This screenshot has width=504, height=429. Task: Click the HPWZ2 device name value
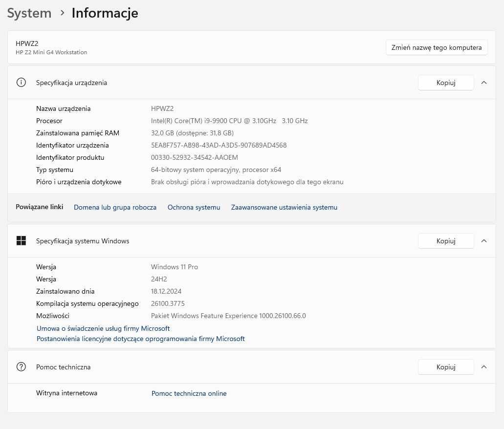tap(162, 108)
